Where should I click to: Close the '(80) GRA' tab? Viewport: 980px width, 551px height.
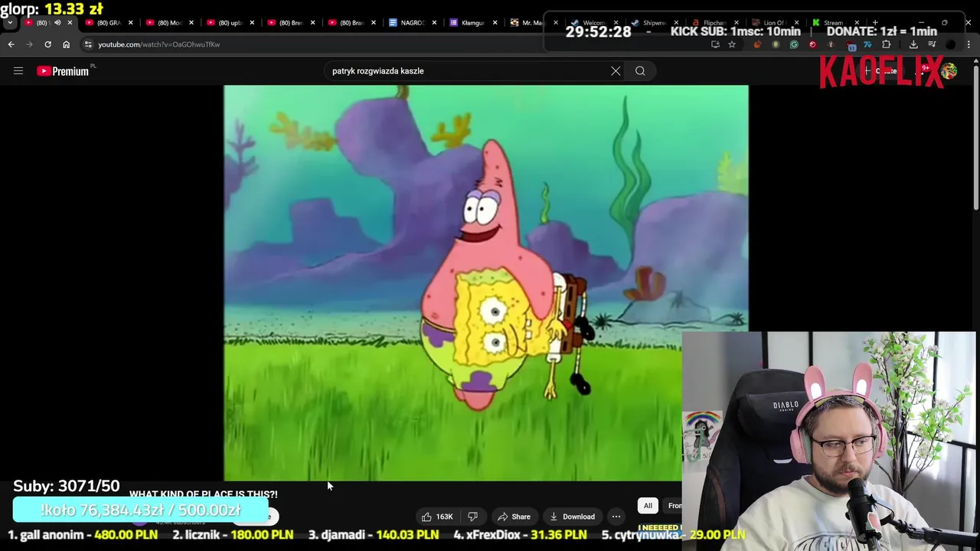pos(130,23)
